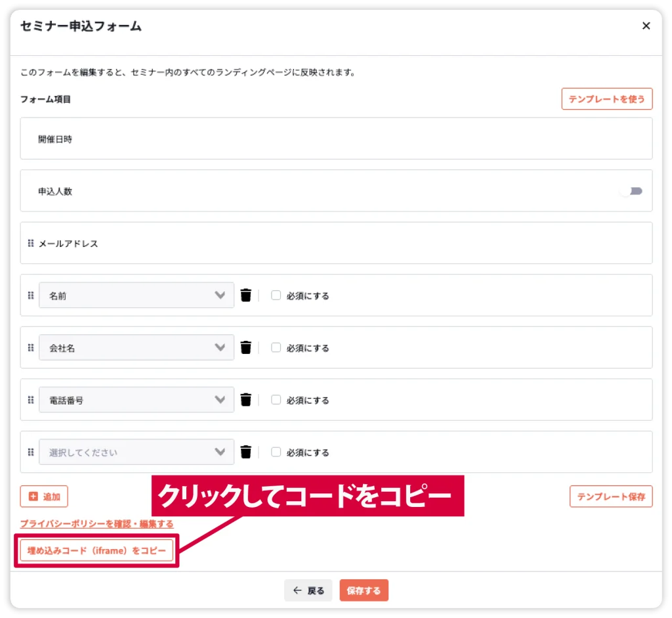Click the drag handle beside 電話番号 row
The image size is (672, 618).
pyautogui.click(x=31, y=399)
